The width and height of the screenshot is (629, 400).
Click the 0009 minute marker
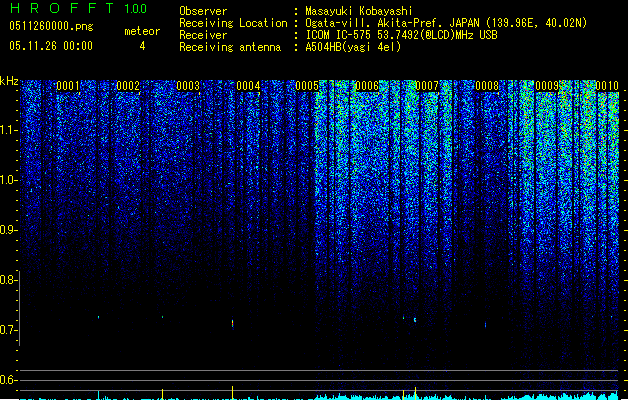click(x=547, y=86)
